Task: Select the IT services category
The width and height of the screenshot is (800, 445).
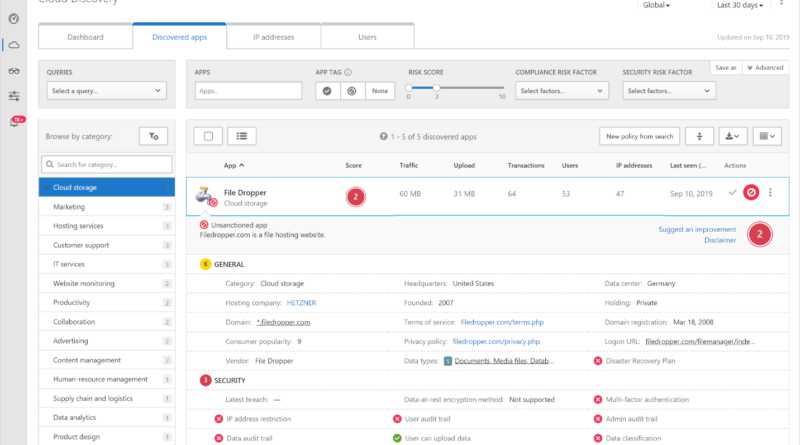Action: pos(107,264)
